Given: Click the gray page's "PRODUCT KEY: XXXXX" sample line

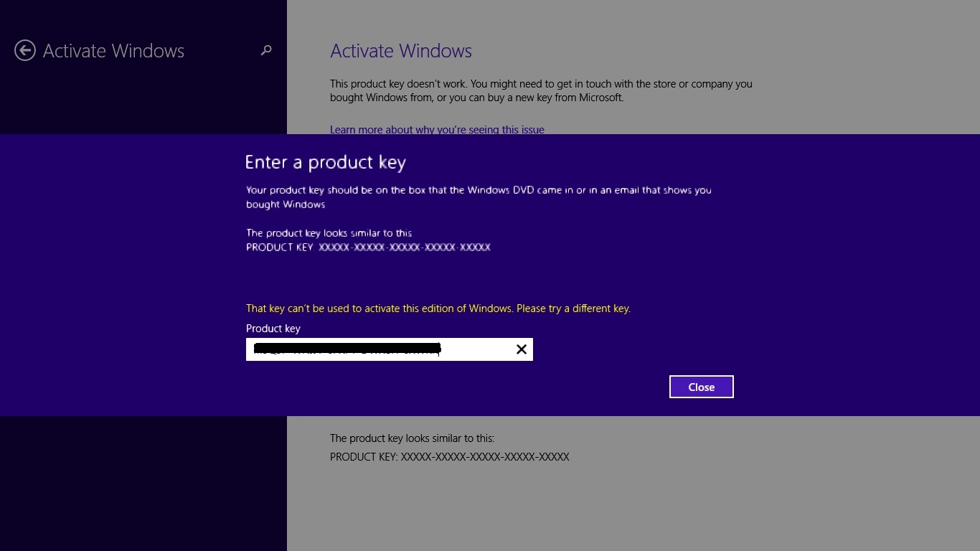Looking at the screenshot, I should point(450,457).
